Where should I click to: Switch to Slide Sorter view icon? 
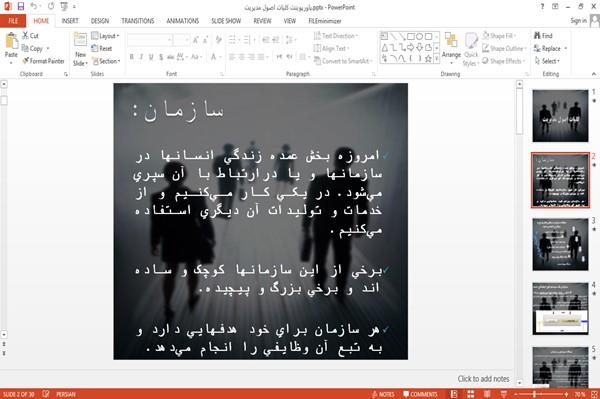coord(471,394)
